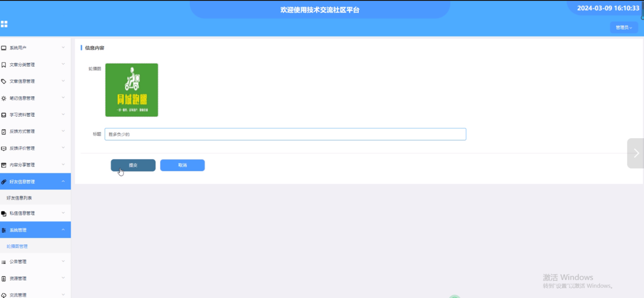The width and height of the screenshot is (644, 298).
Task: Expand the 学习资料管理 chevron
Action: (63, 114)
